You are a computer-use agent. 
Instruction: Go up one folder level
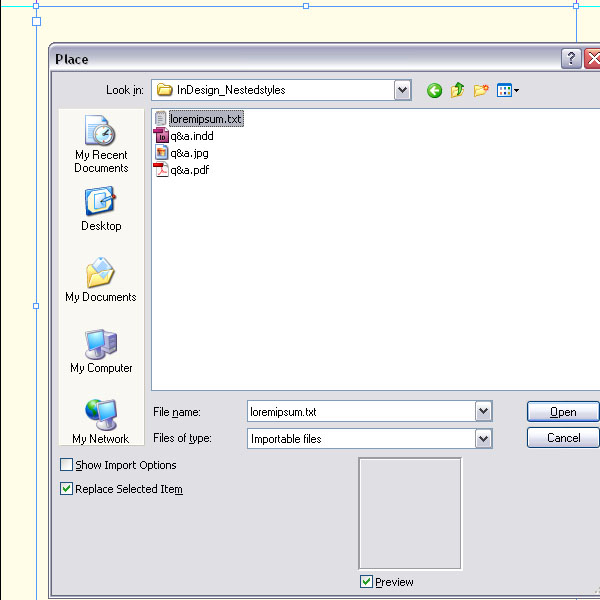click(x=457, y=90)
